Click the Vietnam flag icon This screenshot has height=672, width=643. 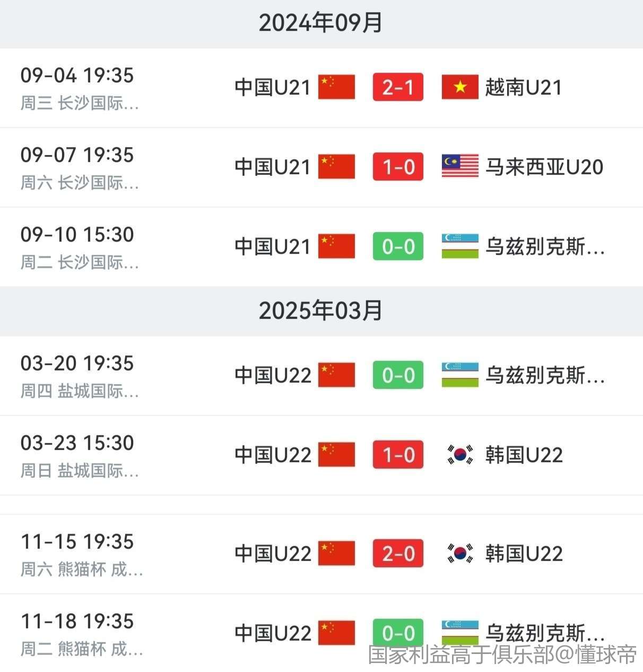point(459,88)
